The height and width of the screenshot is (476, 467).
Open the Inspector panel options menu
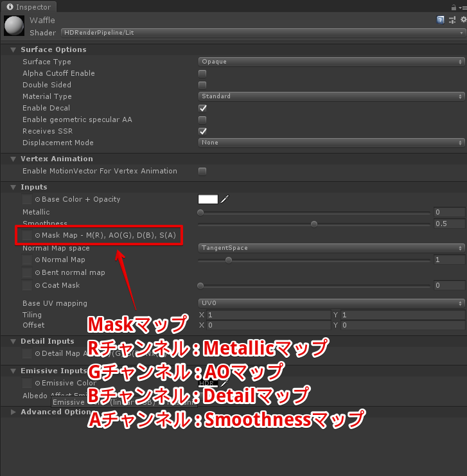[463, 8]
